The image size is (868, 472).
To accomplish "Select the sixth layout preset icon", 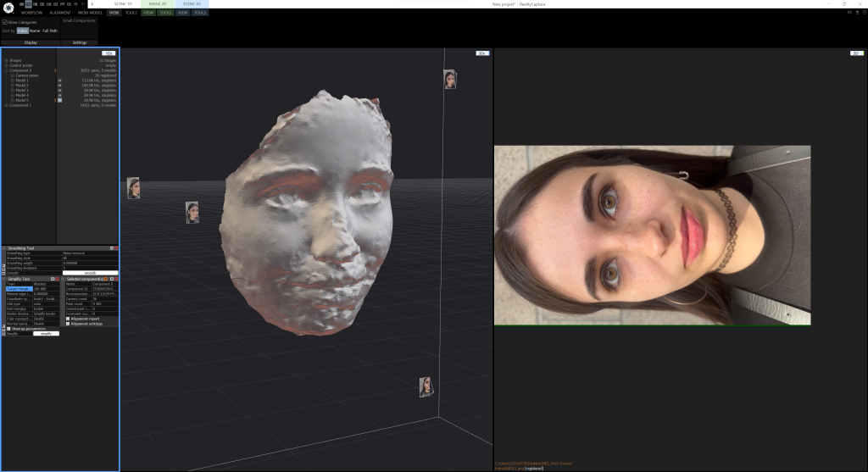I will pos(55,4).
